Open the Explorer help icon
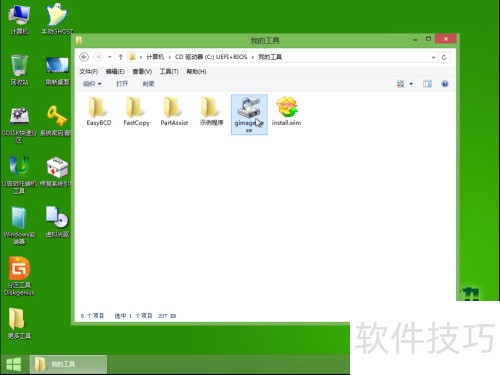Image resolution: width=500 pixels, height=375 pixels. [445, 84]
